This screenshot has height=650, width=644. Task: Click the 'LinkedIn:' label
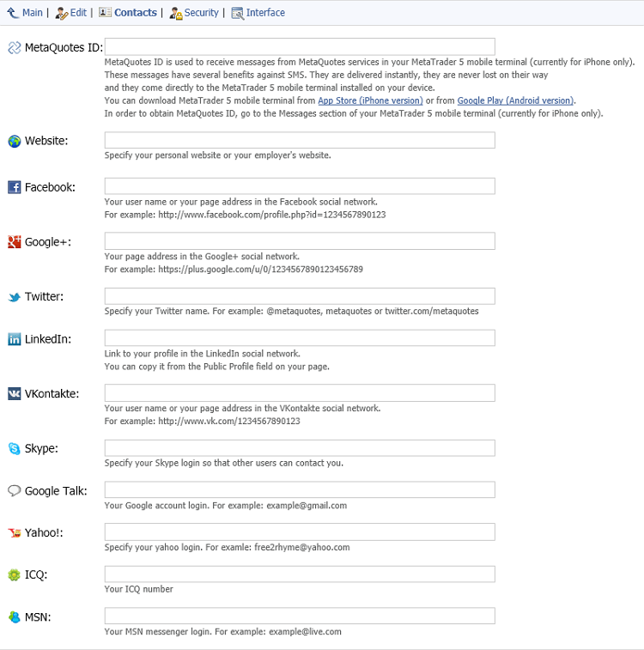pos(48,339)
